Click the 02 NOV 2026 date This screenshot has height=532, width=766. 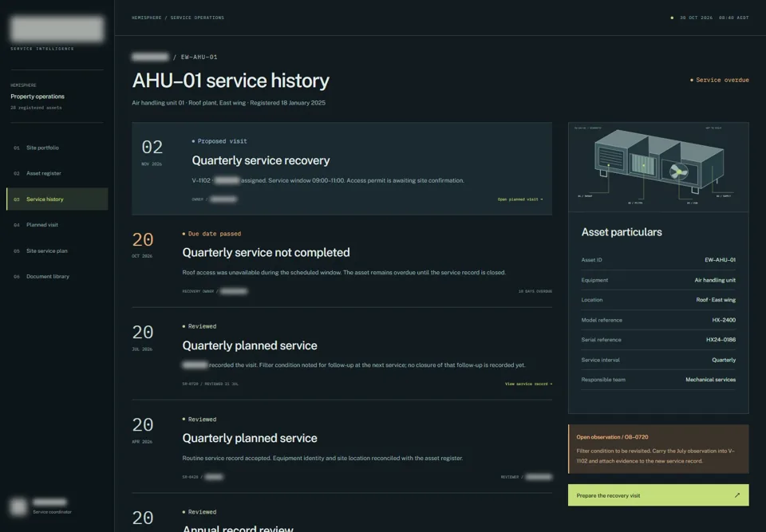[152, 152]
